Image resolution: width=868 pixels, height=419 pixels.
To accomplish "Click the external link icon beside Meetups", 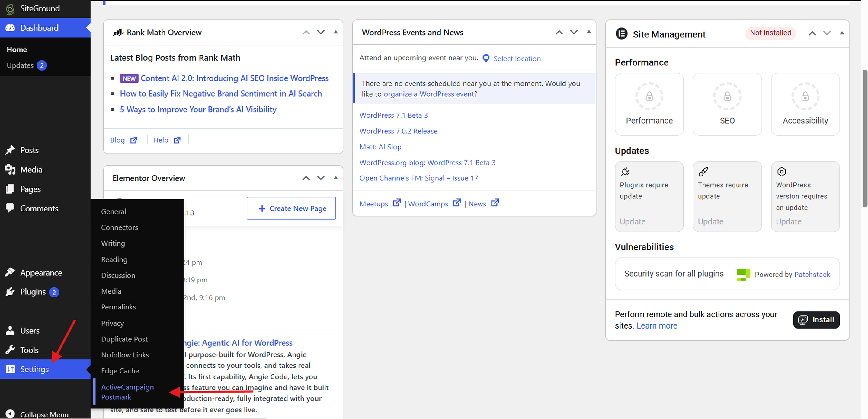I will (397, 203).
